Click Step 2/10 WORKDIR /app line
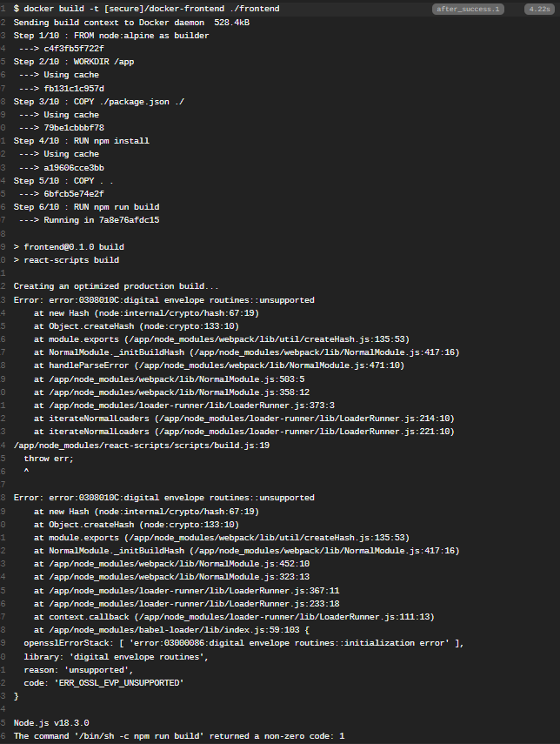Screen dimensions: 560x744 pos(74,62)
